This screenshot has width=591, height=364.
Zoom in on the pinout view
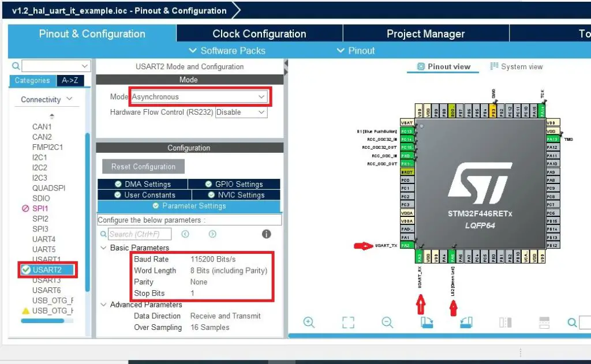coord(309,322)
